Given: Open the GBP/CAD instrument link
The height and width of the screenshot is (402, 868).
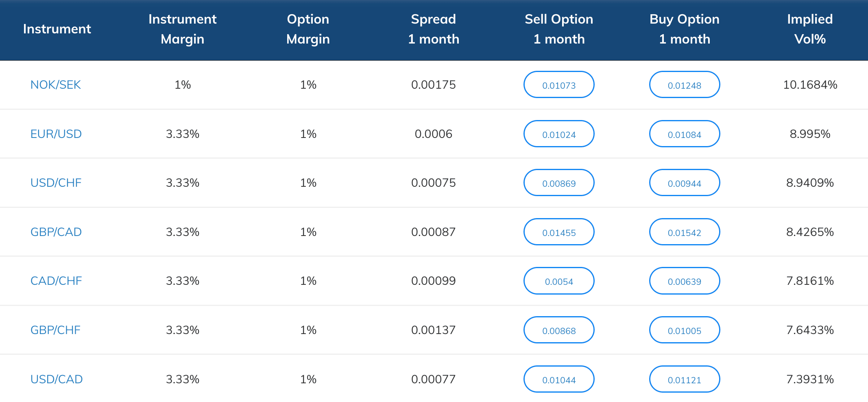Looking at the screenshot, I should coord(56,232).
